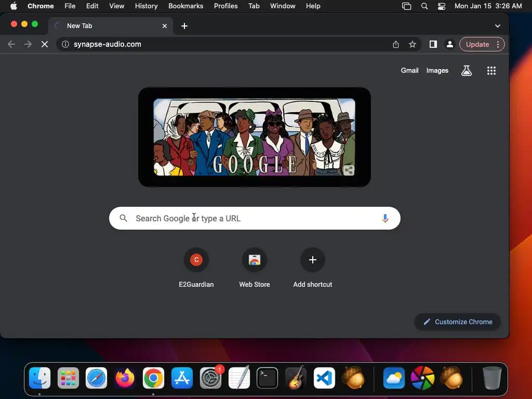Screen dimensions: 532x399
Task: Close the New Tab tab
Action: [x=165, y=26]
